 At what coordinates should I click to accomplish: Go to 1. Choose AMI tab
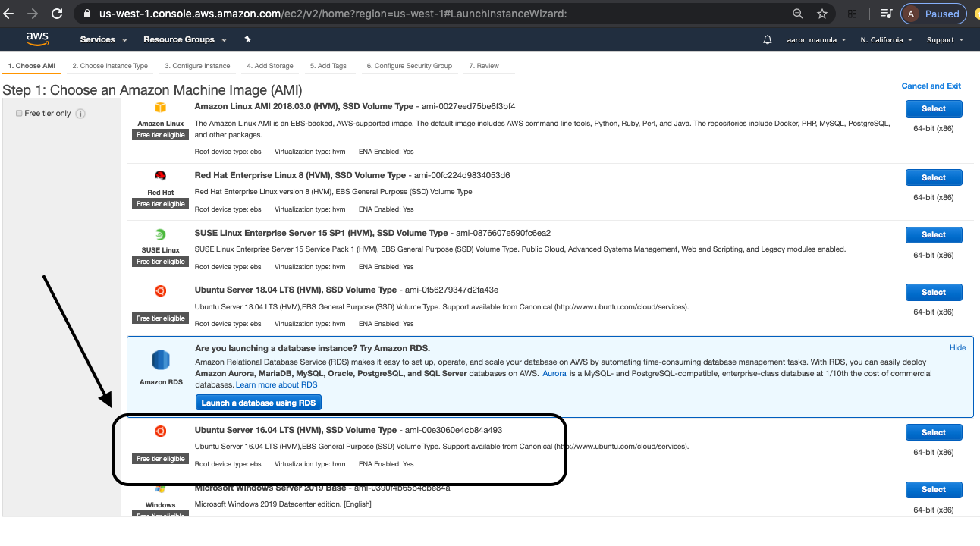[x=32, y=66]
